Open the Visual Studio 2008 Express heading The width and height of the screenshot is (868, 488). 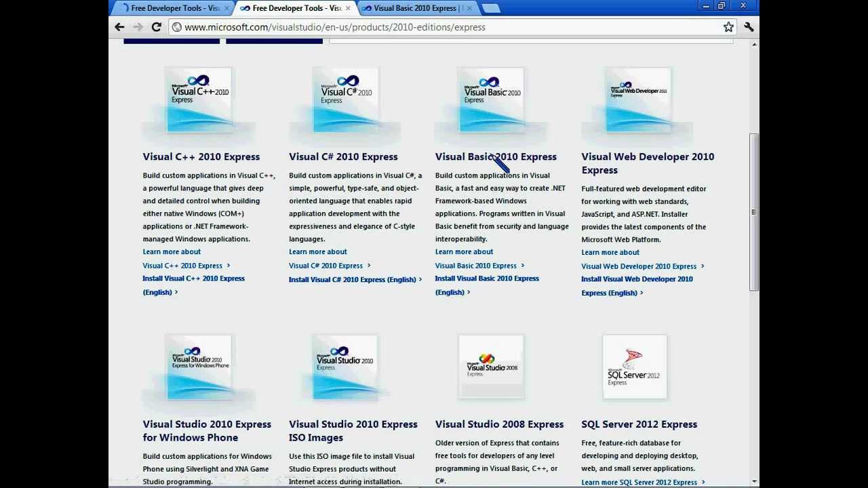click(x=499, y=424)
